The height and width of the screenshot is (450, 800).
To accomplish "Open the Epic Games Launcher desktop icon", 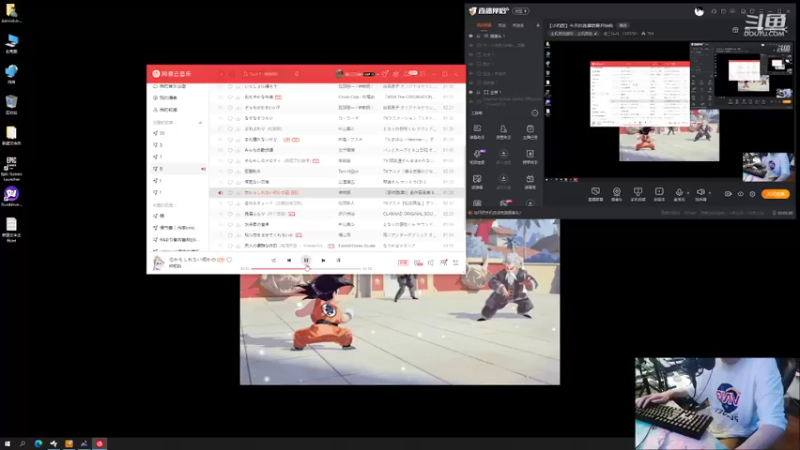I will (x=11, y=169).
